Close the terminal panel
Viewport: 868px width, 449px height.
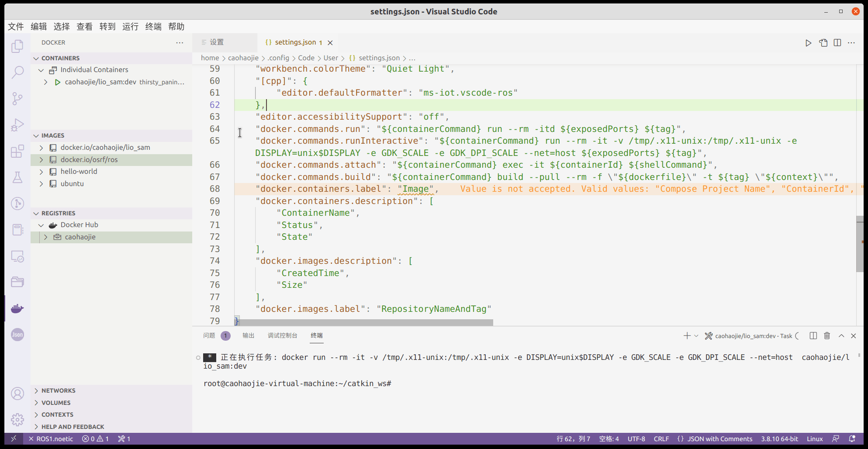(x=854, y=335)
